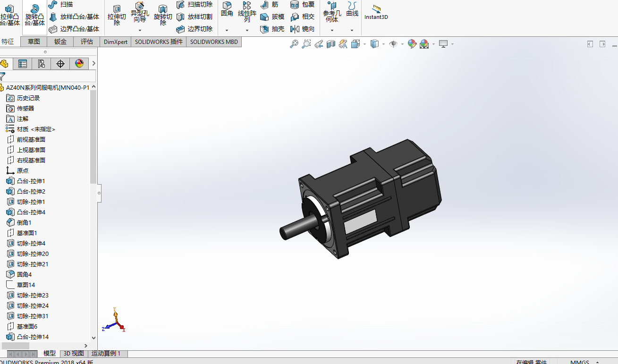Select the Linear Pattern (线性阵列) tool
The width and height of the screenshot is (618, 364).
click(x=247, y=12)
